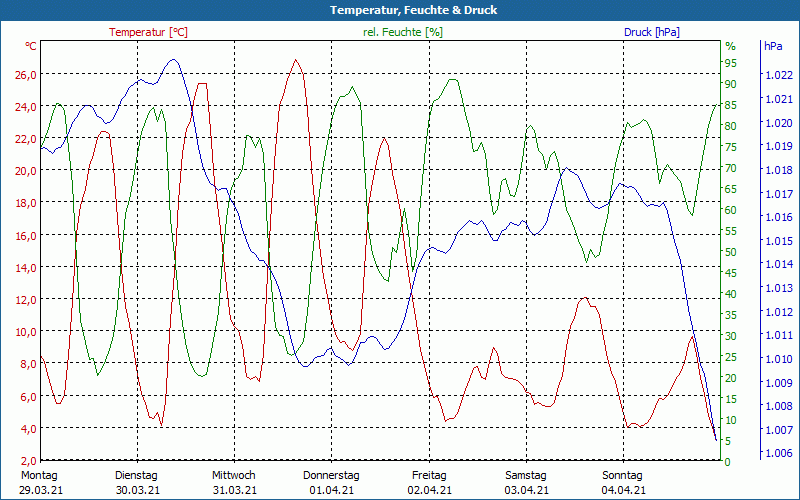Click the blue hPa unit label

click(773, 46)
